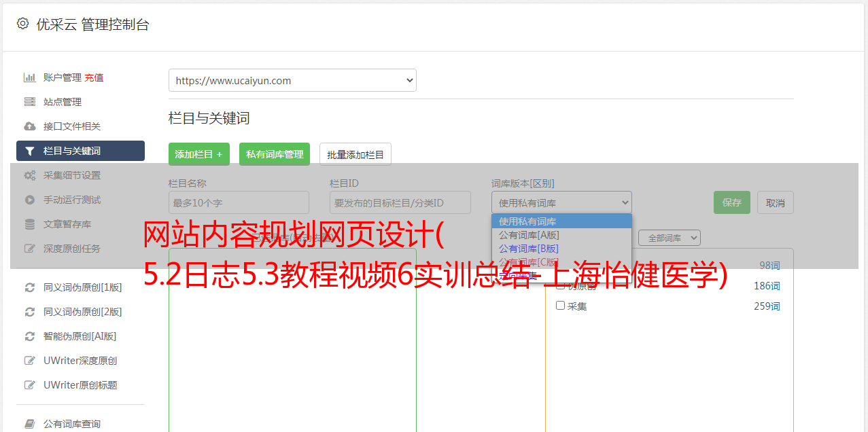Click the 栏目与关键词 page heading
This screenshot has height=432, width=868.
coord(209,118)
